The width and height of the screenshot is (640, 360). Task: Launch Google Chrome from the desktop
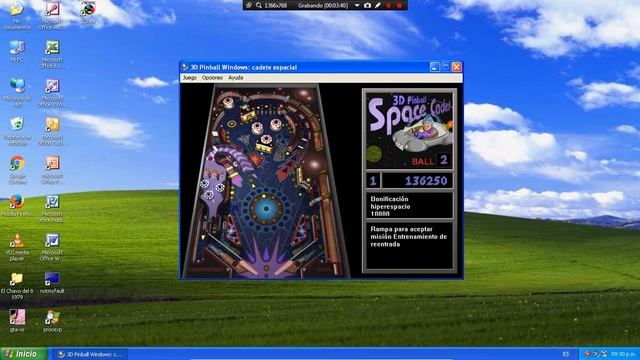coord(17,170)
